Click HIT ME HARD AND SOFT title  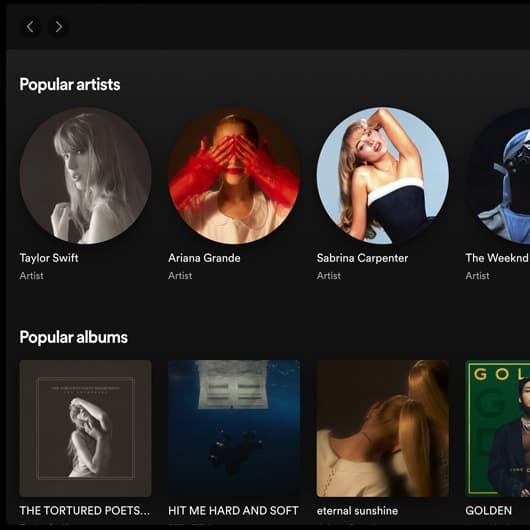[x=233, y=510]
